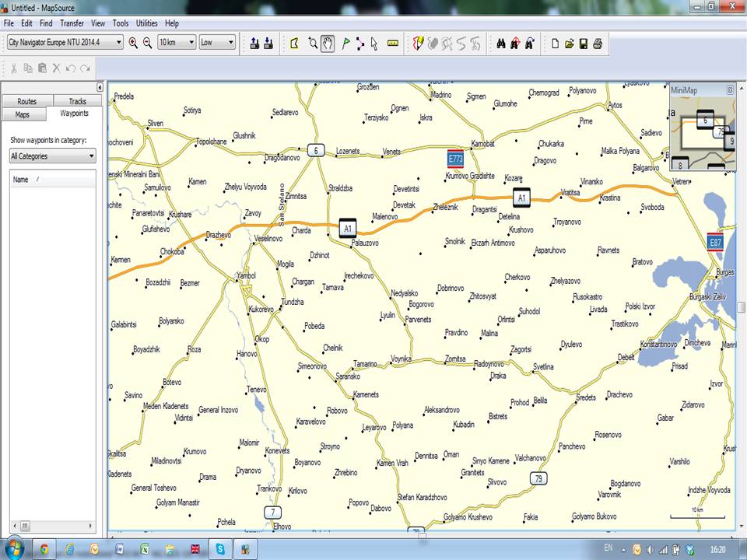Screen dimensions: 747x560
Task: Switch to the Maps tab
Action: coord(23,114)
